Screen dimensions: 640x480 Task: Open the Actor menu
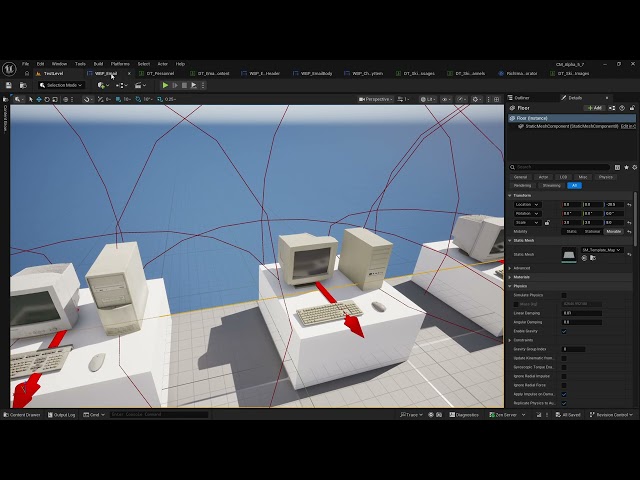[162, 64]
